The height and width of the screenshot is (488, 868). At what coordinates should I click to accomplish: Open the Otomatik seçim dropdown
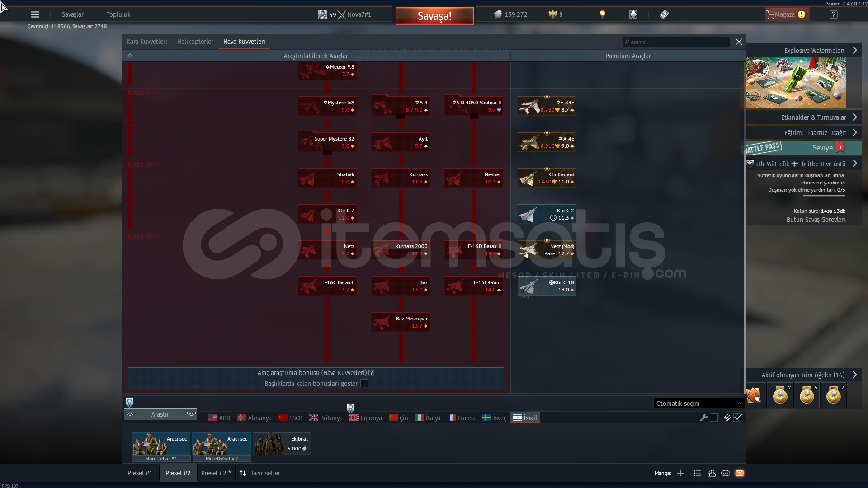coord(699,404)
